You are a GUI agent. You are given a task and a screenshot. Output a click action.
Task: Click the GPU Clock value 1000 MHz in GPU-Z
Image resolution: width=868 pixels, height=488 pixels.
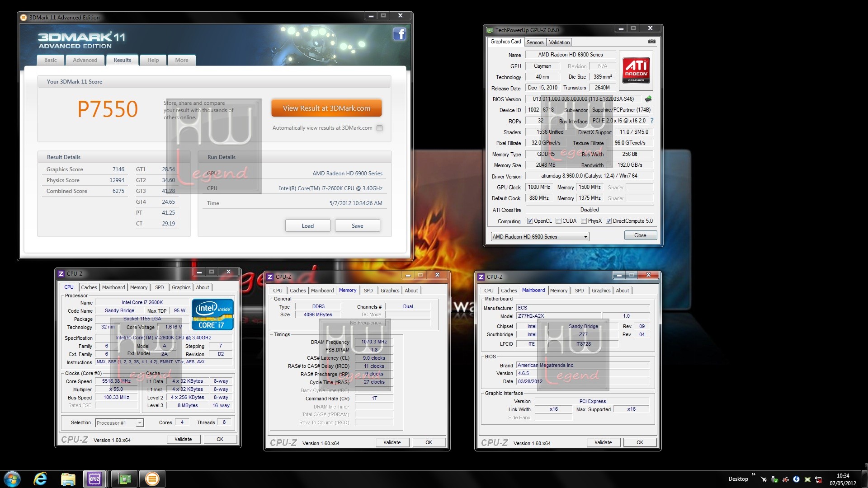click(539, 187)
